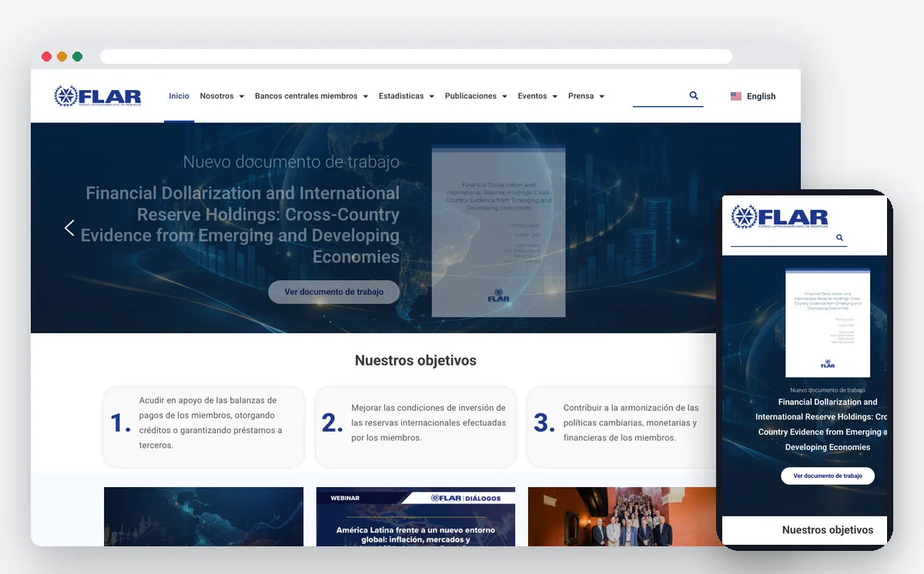
Task: Expand the Publicaciones dropdown menu
Action: tap(476, 96)
